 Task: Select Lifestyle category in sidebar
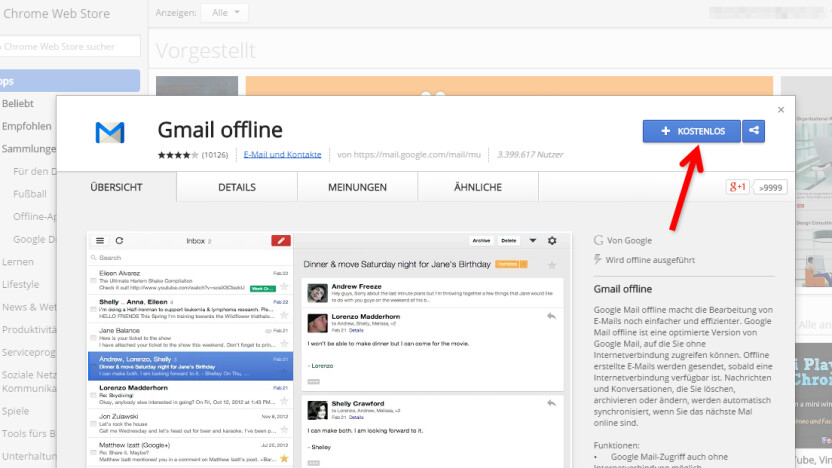20,284
